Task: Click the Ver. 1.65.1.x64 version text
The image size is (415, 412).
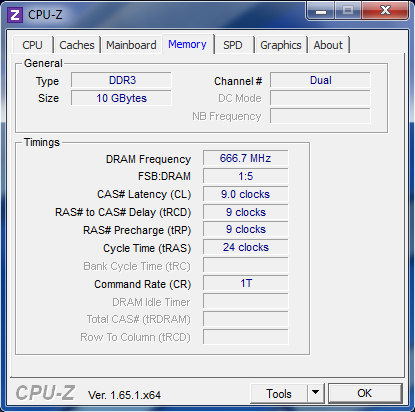Action: coord(124,395)
